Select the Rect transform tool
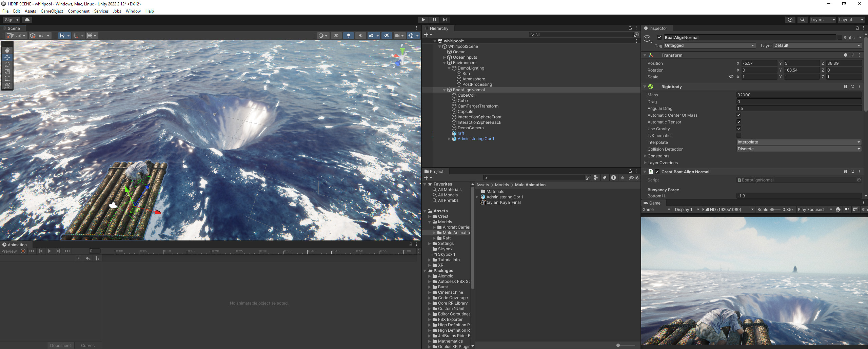 click(7, 79)
